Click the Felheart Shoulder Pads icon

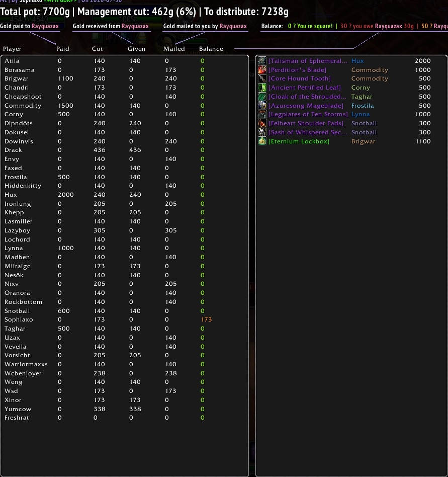(262, 123)
